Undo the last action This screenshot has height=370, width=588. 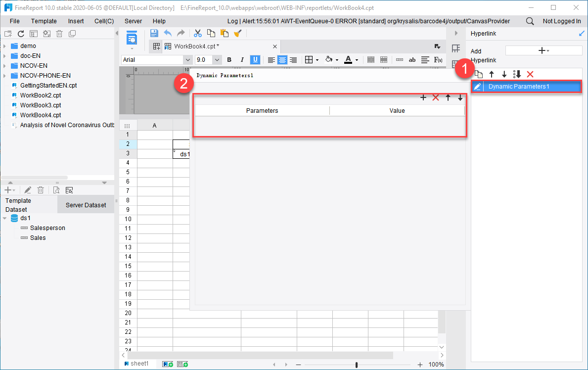tap(168, 33)
